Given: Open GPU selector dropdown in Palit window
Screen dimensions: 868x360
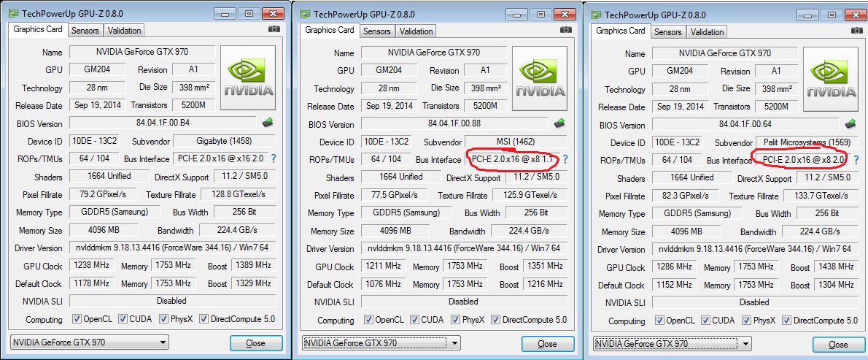Looking at the screenshot, I should tap(672, 343).
